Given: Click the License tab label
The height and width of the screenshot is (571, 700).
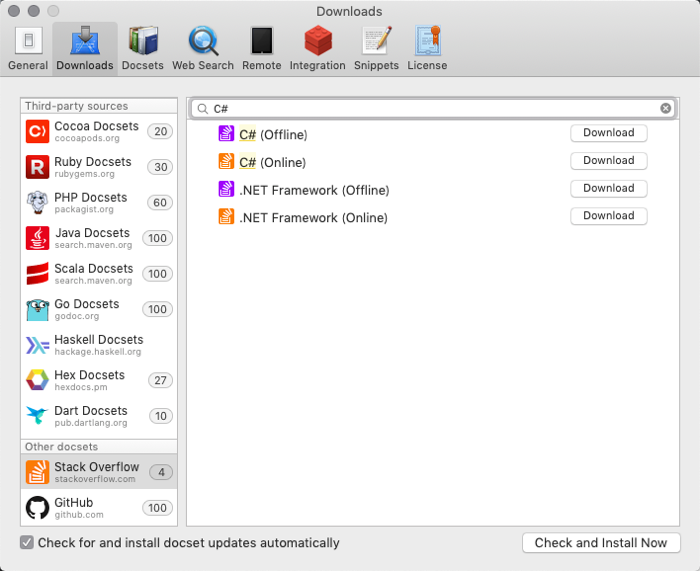Looking at the screenshot, I should pos(427,65).
